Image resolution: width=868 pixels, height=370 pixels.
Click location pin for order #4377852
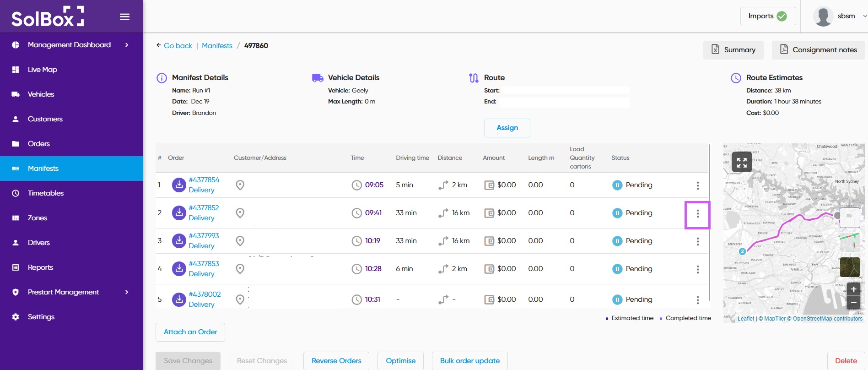tap(240, 213)
